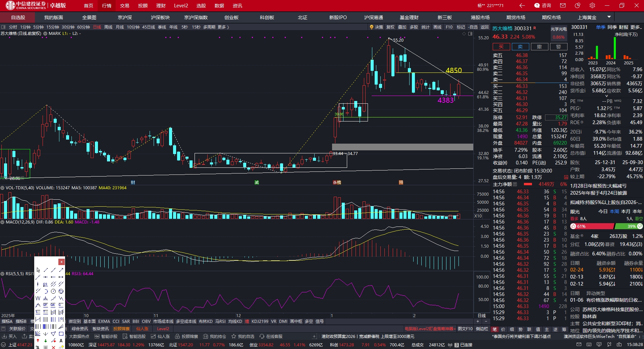
Task: Select the text annotation 'A' tool
Action: coord(61,341)
